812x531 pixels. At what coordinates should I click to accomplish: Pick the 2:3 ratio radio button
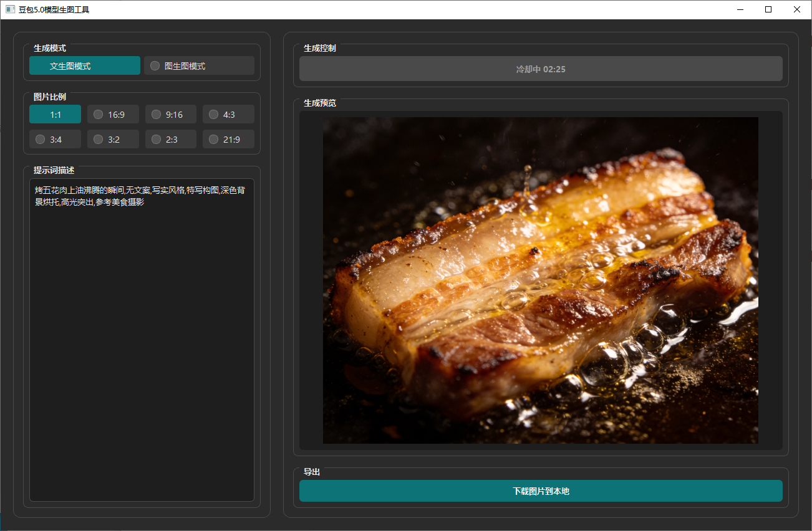pos(171,139)
